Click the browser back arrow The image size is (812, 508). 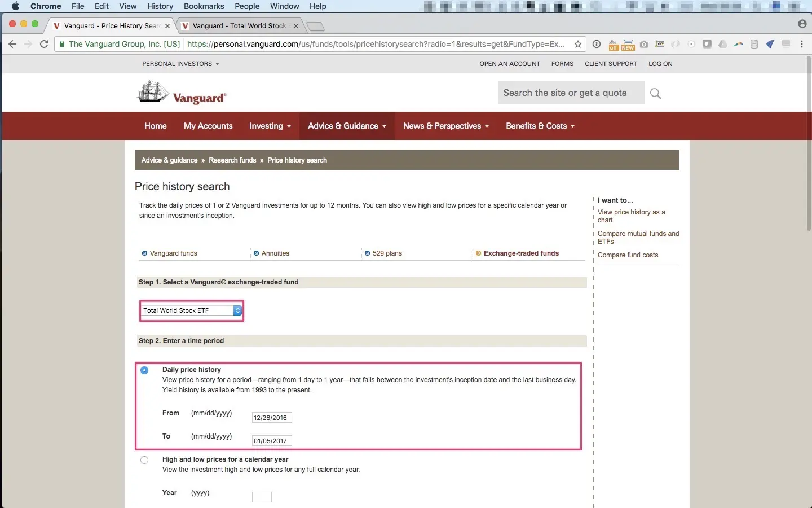click(12, 44)
